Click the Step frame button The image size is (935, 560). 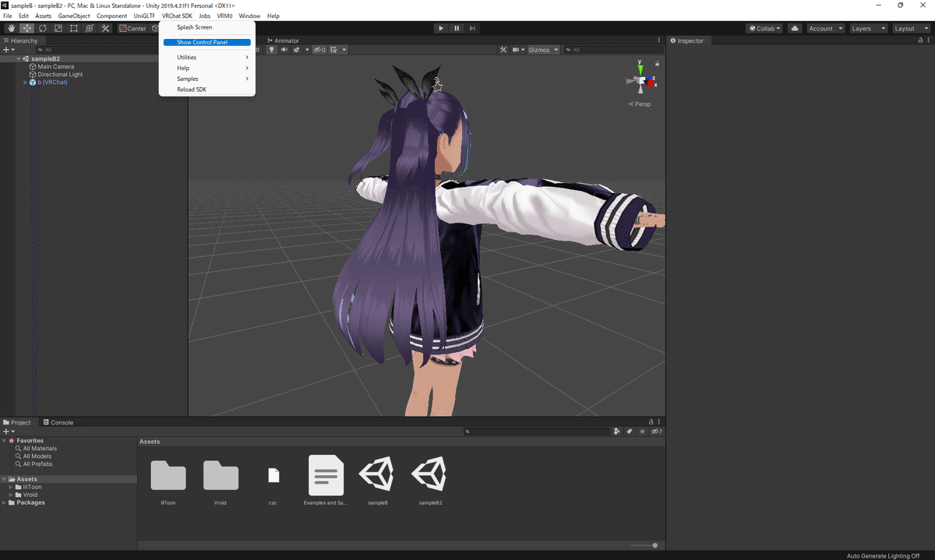tap(473, 28)
